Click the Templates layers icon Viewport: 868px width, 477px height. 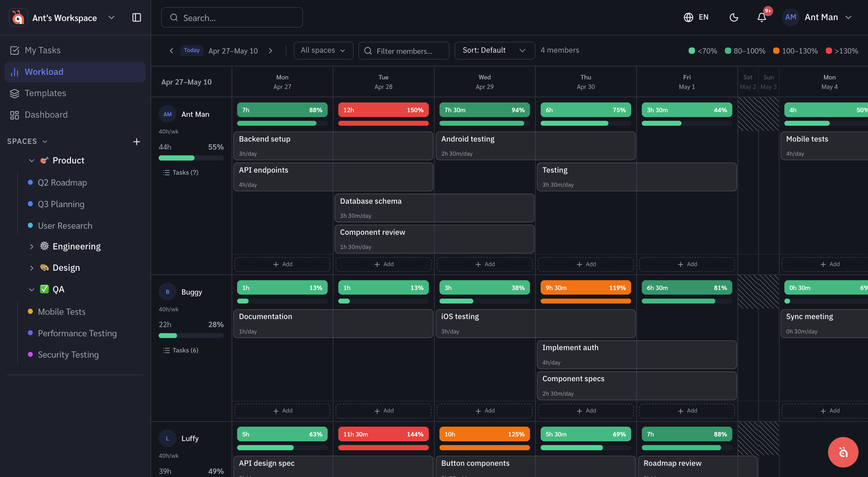click(x=14, y=94)
